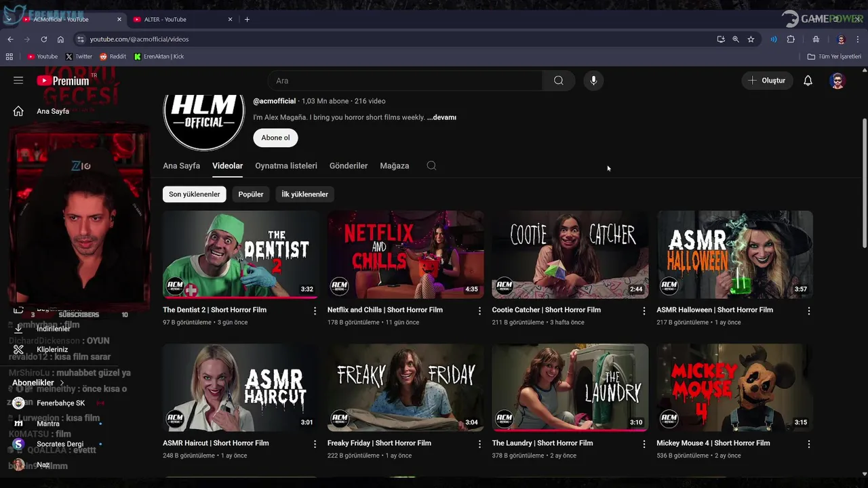The image size is (868, 488).
Task: Open the Netflix and Chills thumbnail
Action: (406, 254)
